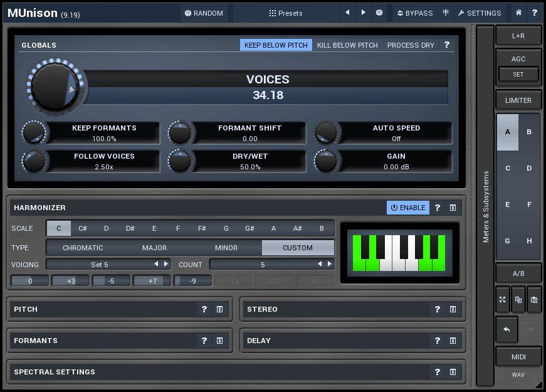Enable KEEP BELOW PITCH option
The image size is (546, 392).
pos(276,45)
